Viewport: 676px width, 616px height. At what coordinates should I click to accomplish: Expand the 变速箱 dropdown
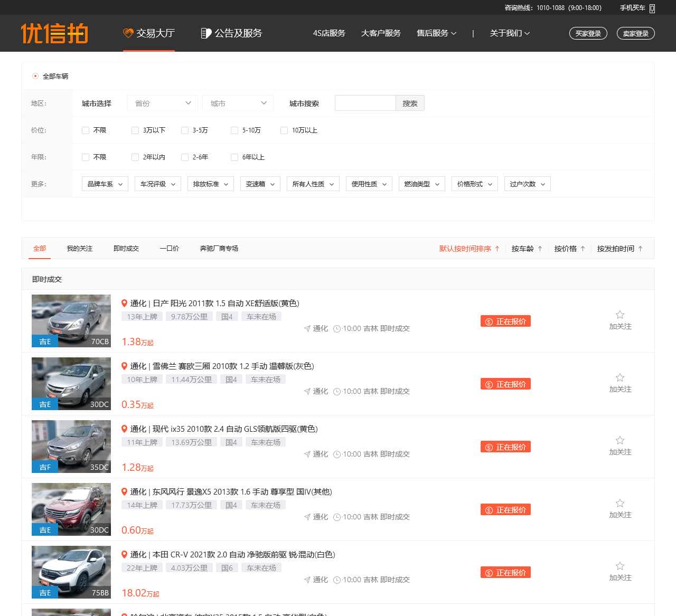click(260, 184)
